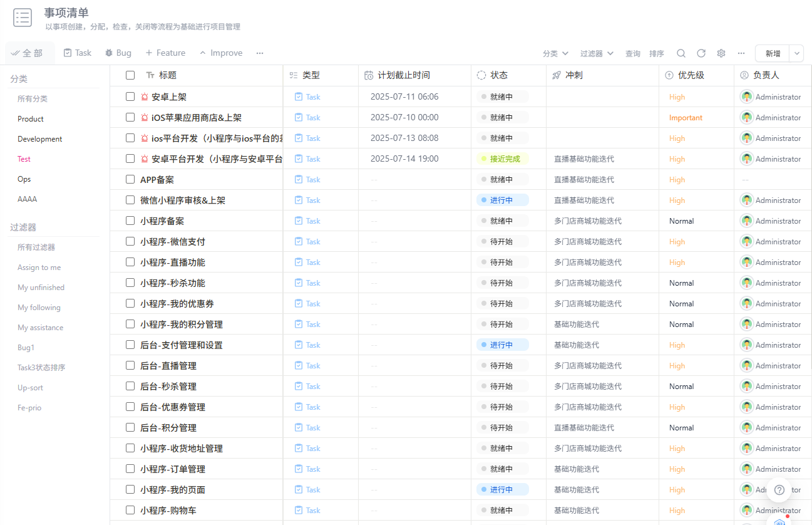Click the 类型 column icon
812x525 pixels.
coord(294,75)
